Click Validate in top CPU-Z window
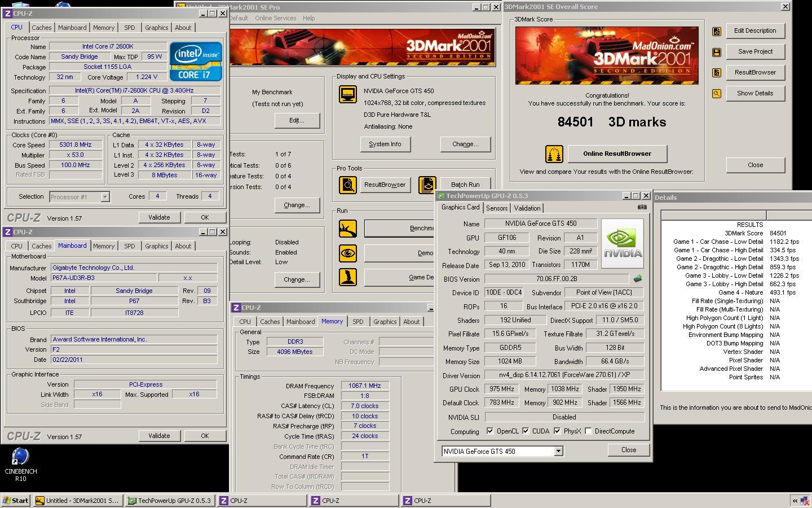The height and width of the screenshot is (508, 812). (159, 217)
